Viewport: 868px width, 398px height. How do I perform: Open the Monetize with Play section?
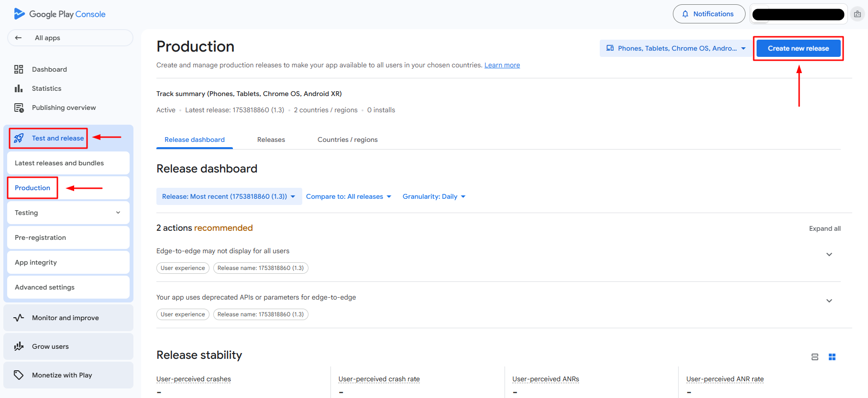point(68,375)
